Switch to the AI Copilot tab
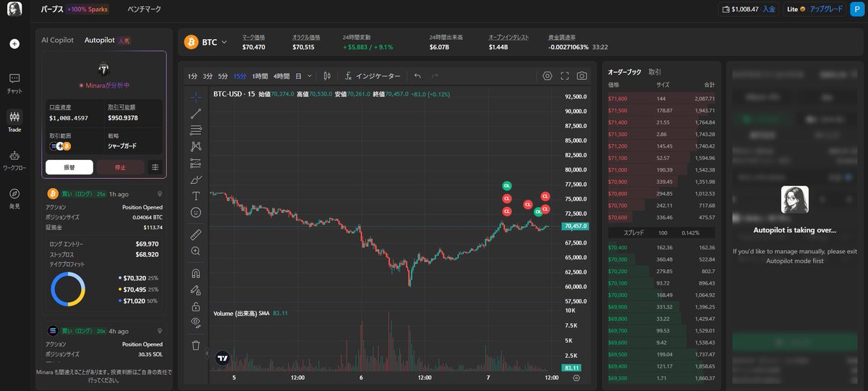This screenshot has height=391, width=868. [58, 41]
